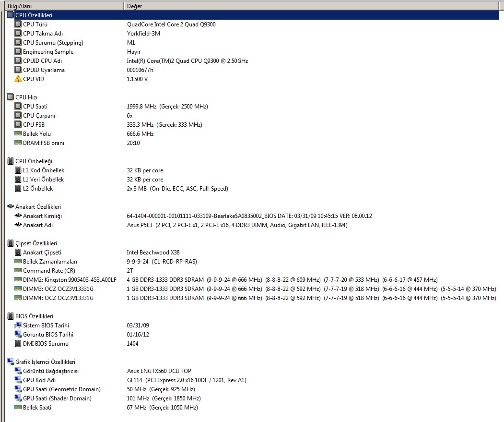Click the Yorkfield-3M value
Screen dimensions: 504x422
pos(143,33)
